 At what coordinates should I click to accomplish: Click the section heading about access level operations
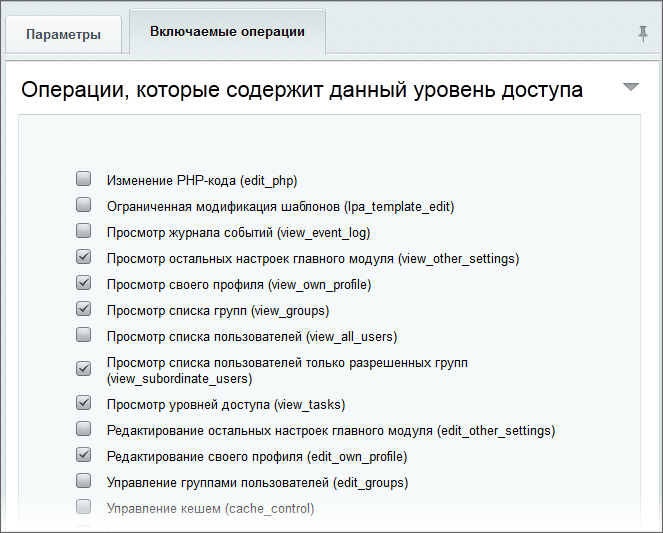tap(302, 89)
